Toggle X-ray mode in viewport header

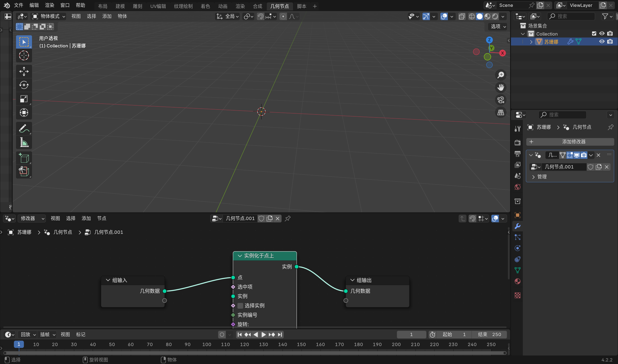pyautogui.click(x=462, y=17)
